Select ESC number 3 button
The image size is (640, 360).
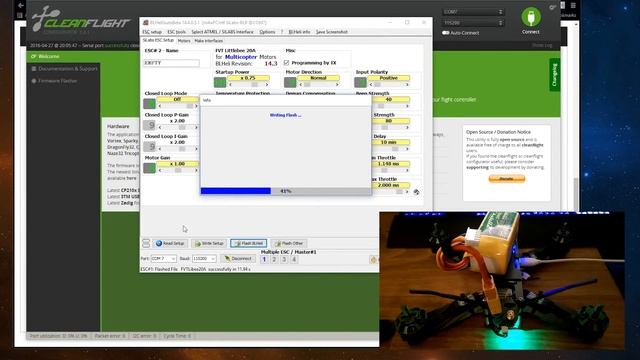[284, 259]
